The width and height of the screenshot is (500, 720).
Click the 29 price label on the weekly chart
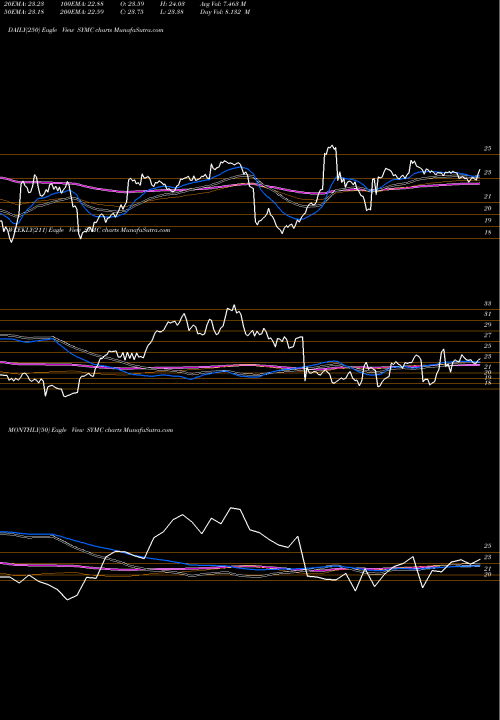coord(488,325)
